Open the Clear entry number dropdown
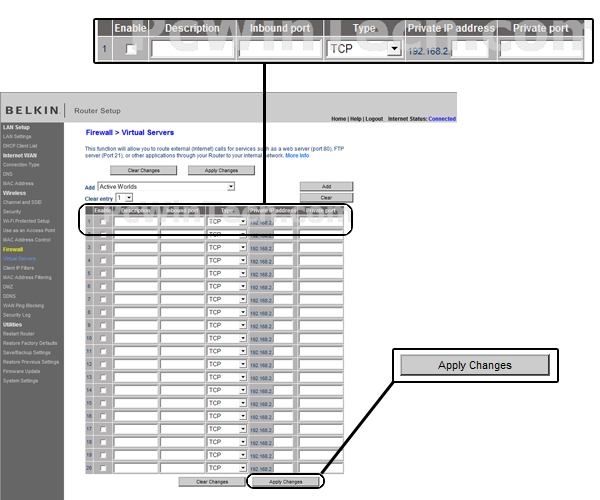This screenshot has width=600, height=500. pos(124,198)
